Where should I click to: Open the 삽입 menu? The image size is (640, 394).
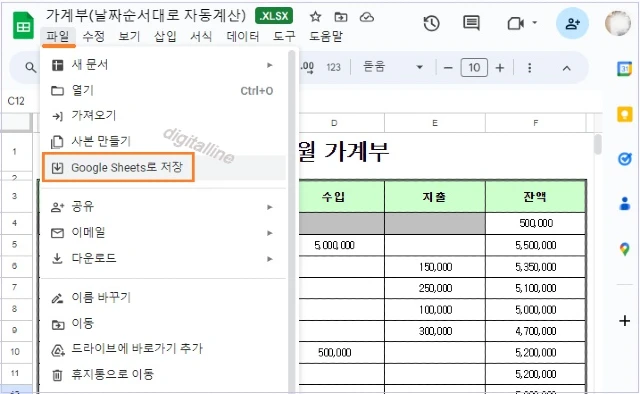point(165,37)
